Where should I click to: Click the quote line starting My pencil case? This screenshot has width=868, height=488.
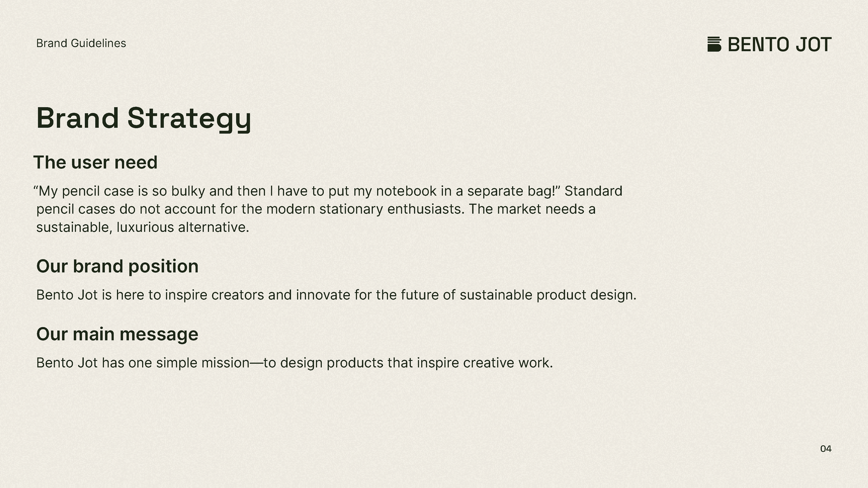(x=328, y=191)
